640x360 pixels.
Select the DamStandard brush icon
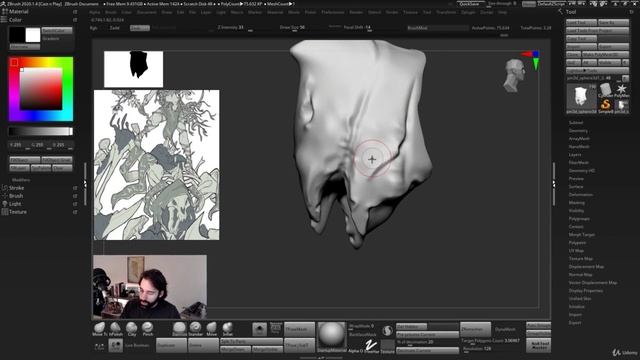click(x=179, y=328)
